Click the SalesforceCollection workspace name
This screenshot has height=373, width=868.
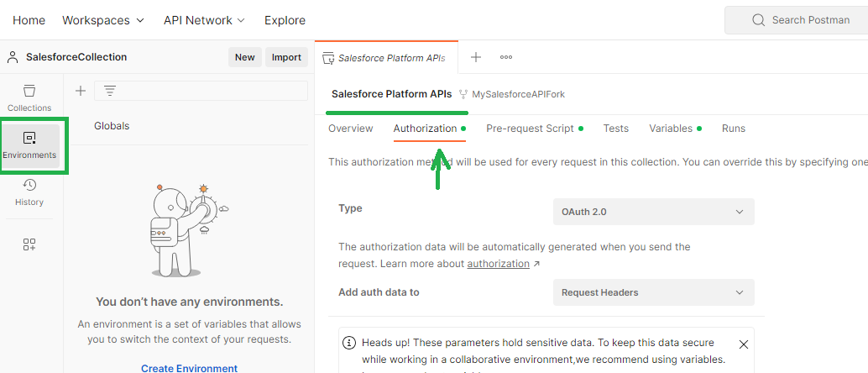(76, 57)
